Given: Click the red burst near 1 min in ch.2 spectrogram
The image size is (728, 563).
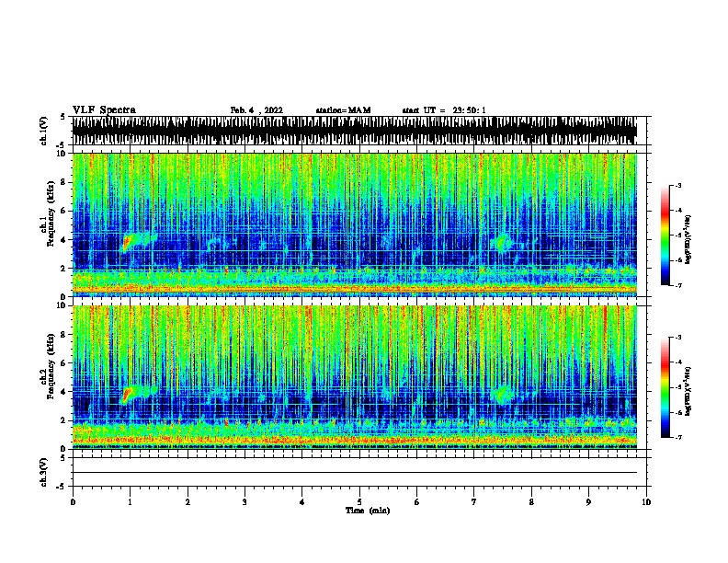Looking at the screenshot, I should tap(128, 395).
